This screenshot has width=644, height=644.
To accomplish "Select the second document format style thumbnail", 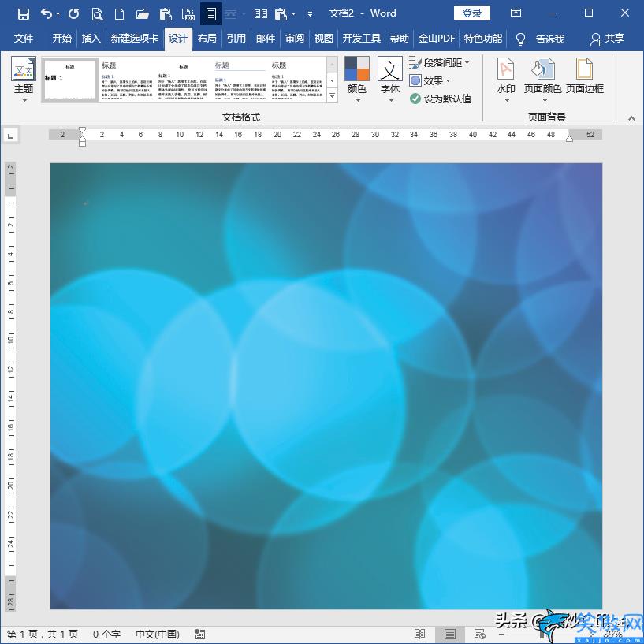I will click(x=127, y=80).
